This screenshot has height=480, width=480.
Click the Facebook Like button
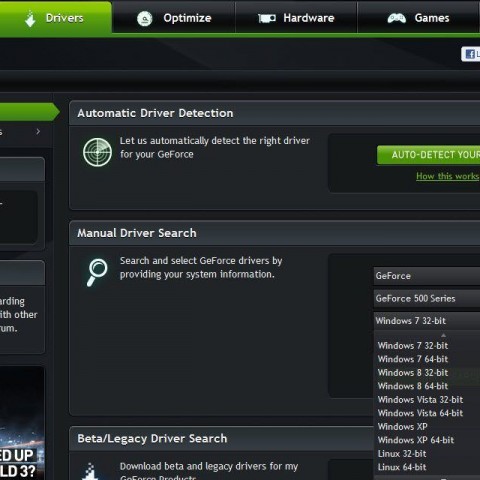coord(471,54)
